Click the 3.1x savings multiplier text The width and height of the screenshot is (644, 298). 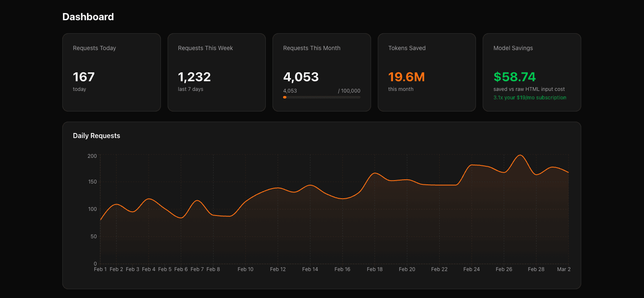(498, 97)
